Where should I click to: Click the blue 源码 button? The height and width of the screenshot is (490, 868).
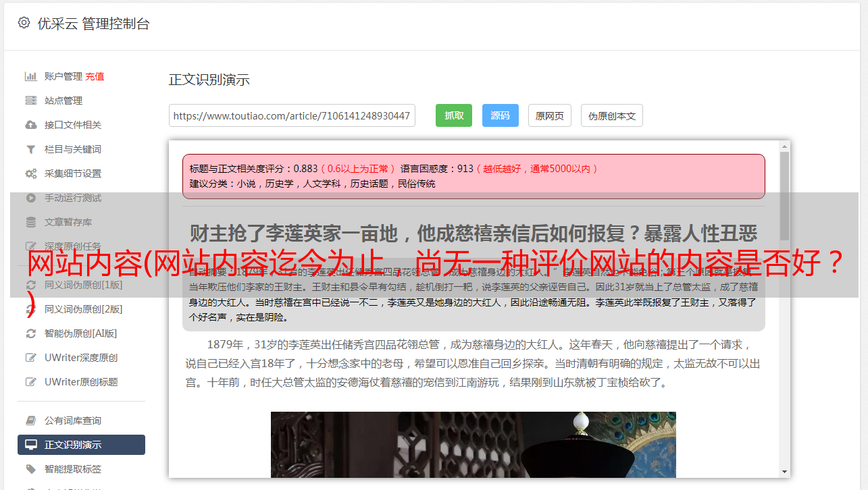click(500, 115)
